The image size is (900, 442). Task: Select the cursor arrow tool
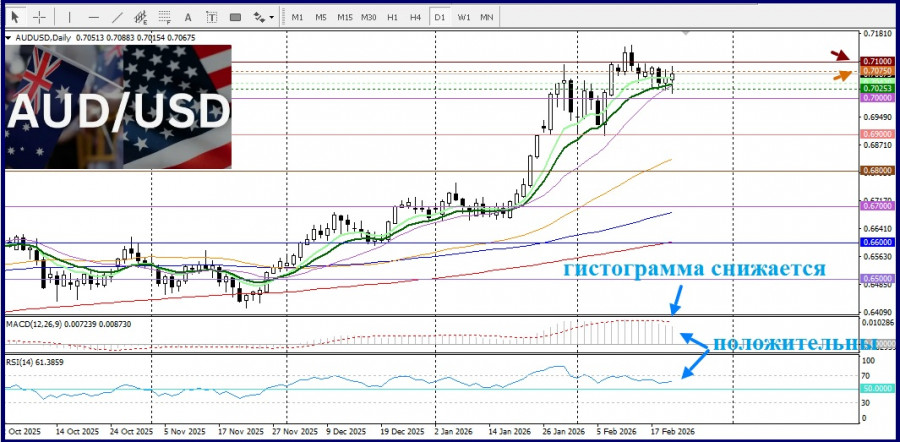[x=14, y=17]
